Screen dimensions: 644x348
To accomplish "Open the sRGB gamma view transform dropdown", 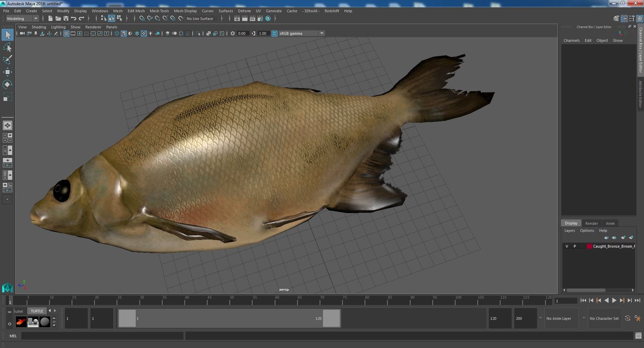I will [x=302, y=33].
